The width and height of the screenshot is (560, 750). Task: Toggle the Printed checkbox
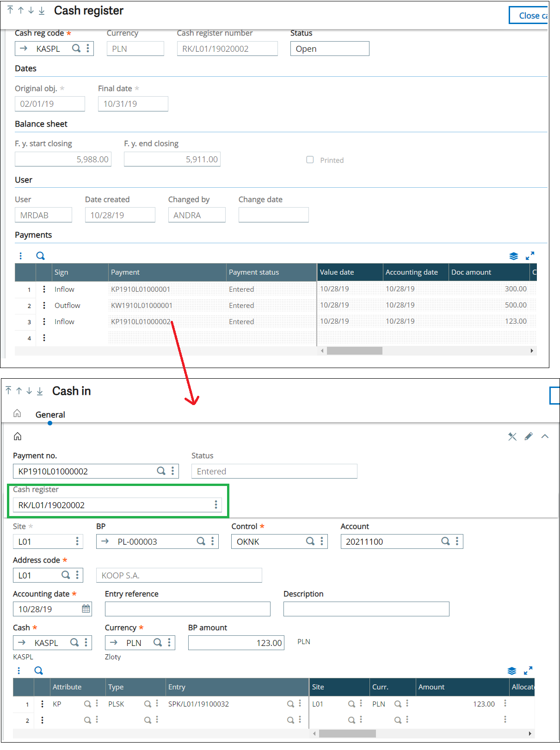click(x=310, y=160)
